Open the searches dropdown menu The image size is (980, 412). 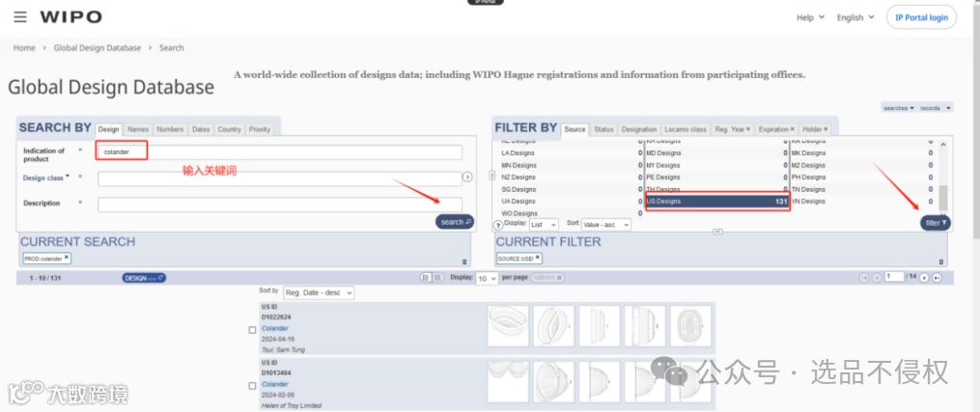(899, 108)
